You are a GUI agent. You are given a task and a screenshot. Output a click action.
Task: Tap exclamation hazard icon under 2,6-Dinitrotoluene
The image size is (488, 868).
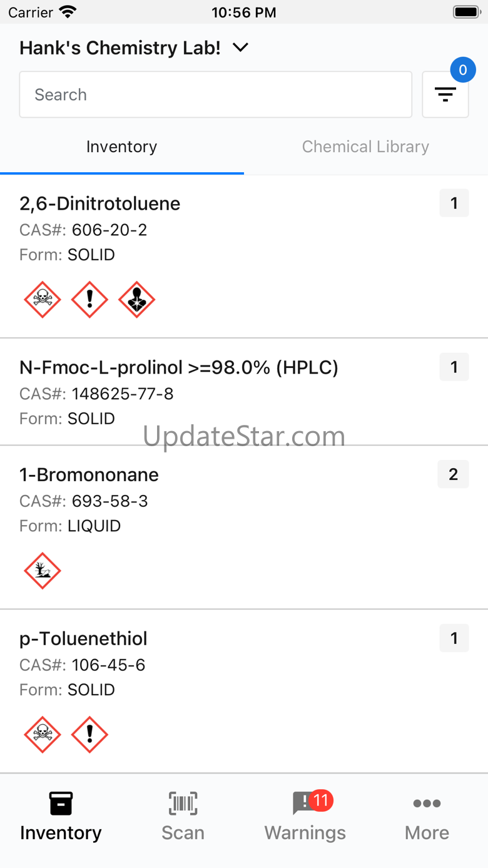point(89,300)
